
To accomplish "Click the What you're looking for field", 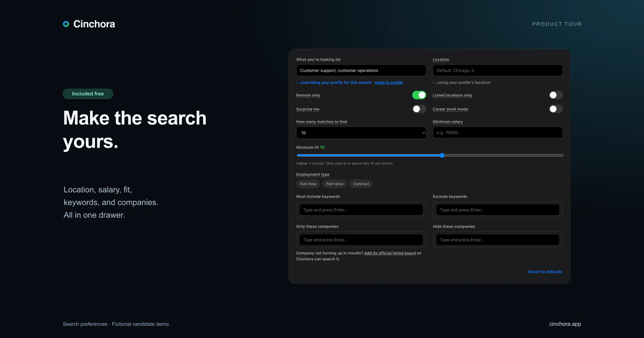I will (361, 70).
